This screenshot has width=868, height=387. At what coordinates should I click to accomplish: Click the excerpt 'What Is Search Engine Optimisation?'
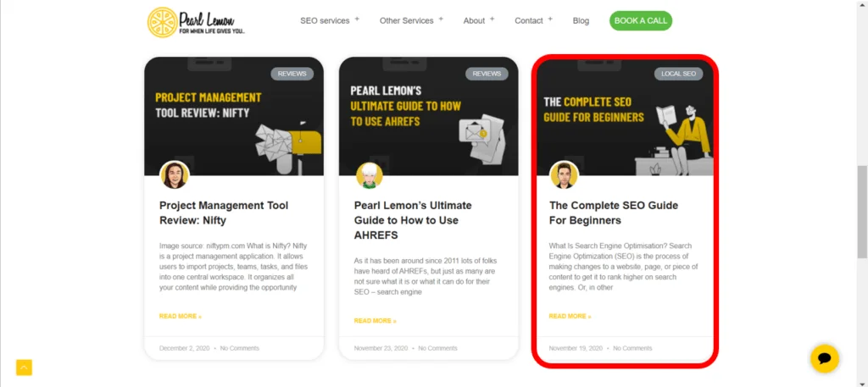coord(623,267)
